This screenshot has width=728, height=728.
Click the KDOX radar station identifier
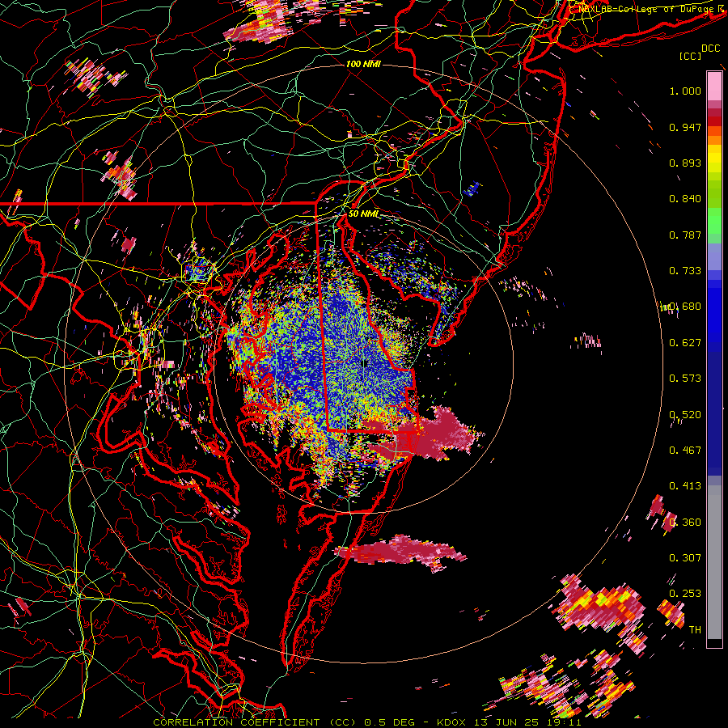(x=451, y=722)
